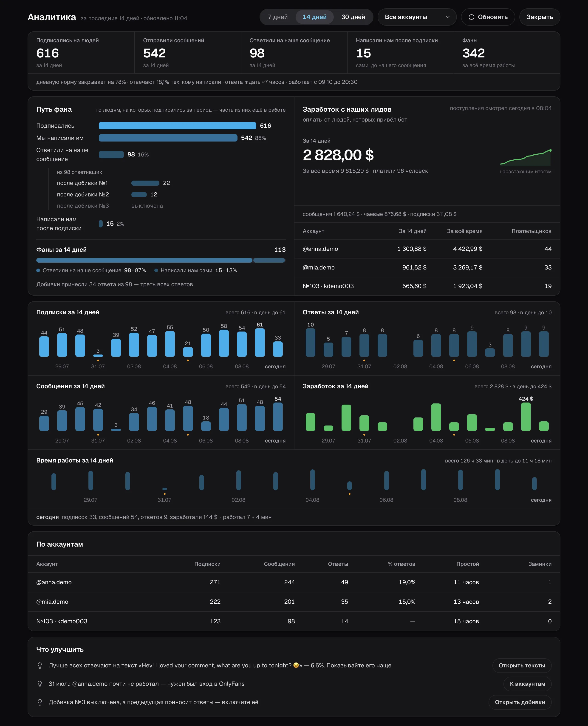This screenshot has height=726, width=588.
Task: Click the @anna.demo row in earnings table
Action: [427, 249]
